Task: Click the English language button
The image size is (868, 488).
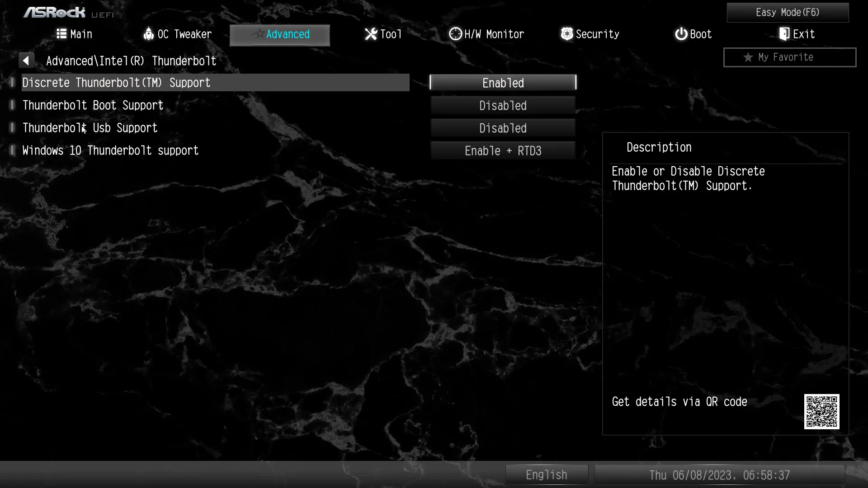Action: tap(547, 475)
